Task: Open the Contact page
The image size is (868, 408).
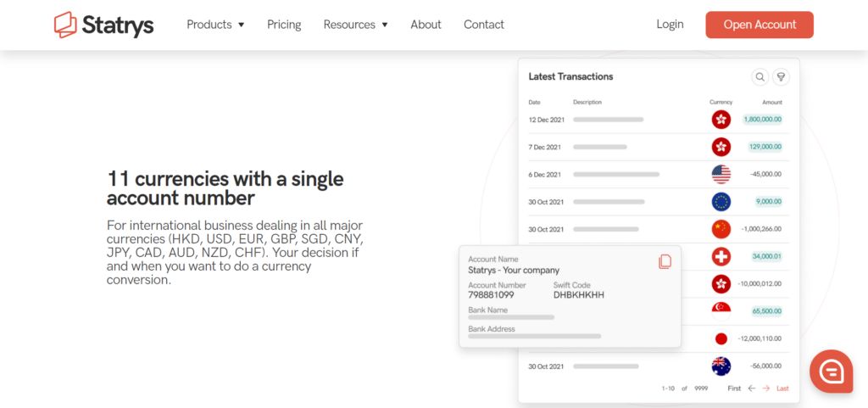Action: click(x=484, y=25)
